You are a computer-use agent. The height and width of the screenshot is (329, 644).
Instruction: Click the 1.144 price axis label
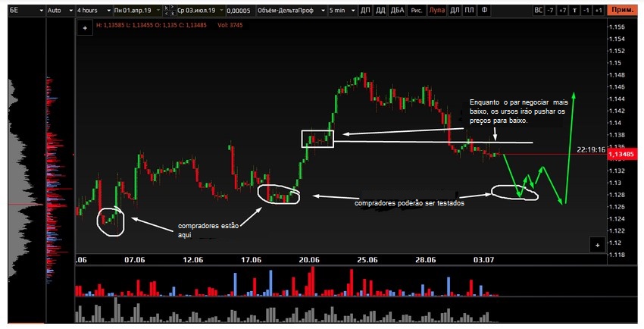[x=617, y=99]
